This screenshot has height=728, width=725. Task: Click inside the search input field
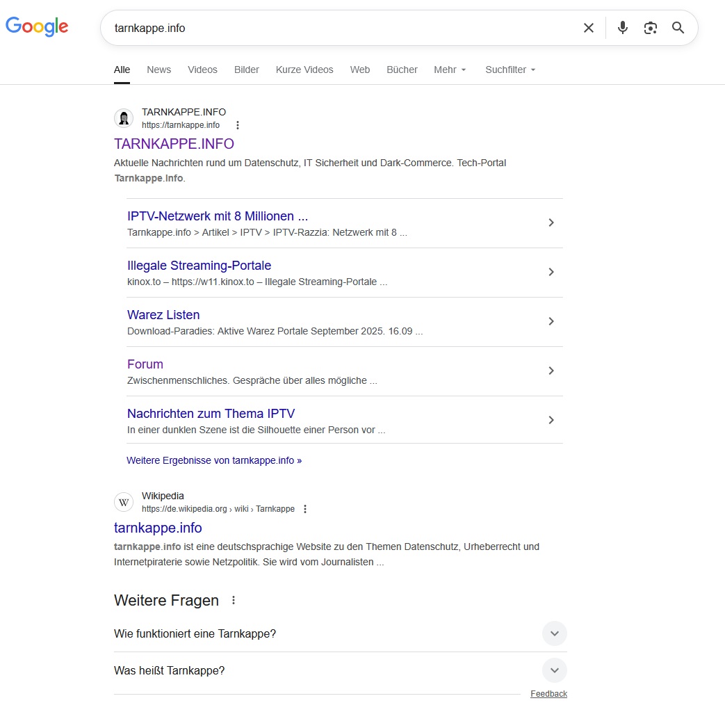341,28
